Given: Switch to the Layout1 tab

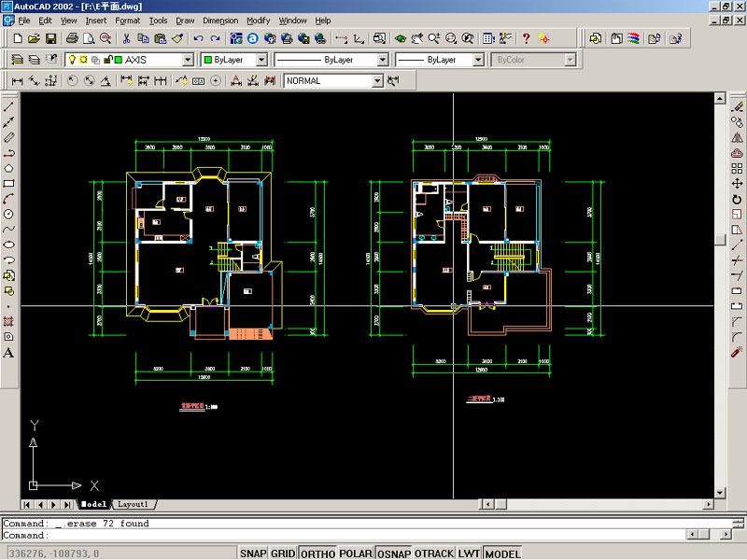Looking at the screenshot, I should point(132,504).
